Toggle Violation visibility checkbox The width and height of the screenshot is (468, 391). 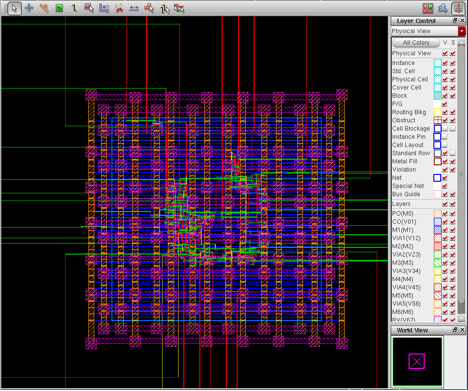445,169
